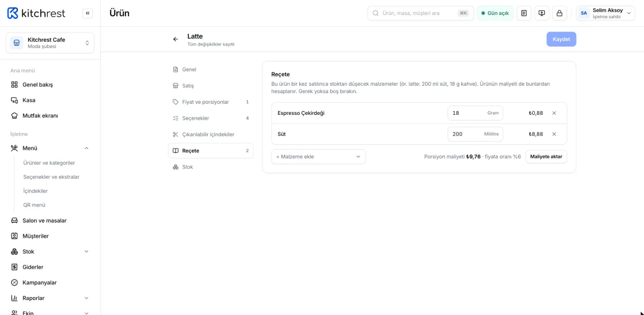Open the Seçenekler tab
Image resolution: width=644 pixels, height=315 pixels.
[x=211, y=118]
